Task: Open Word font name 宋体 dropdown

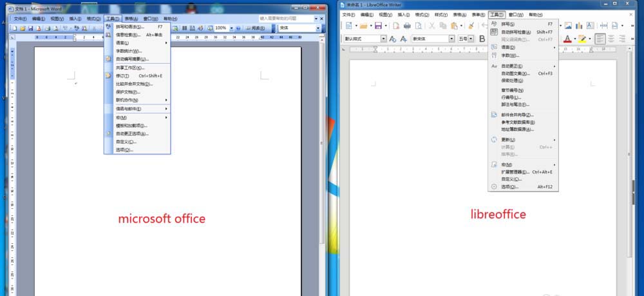Action: (318, 28)
